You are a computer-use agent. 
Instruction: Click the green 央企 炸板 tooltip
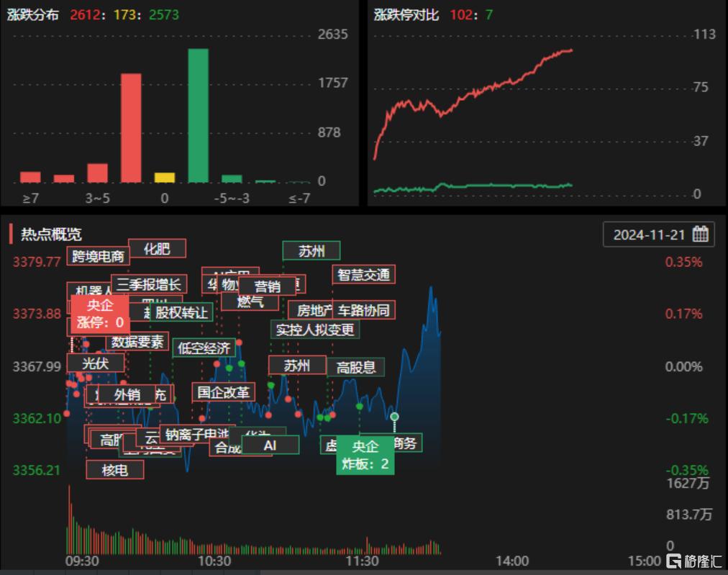365,455
